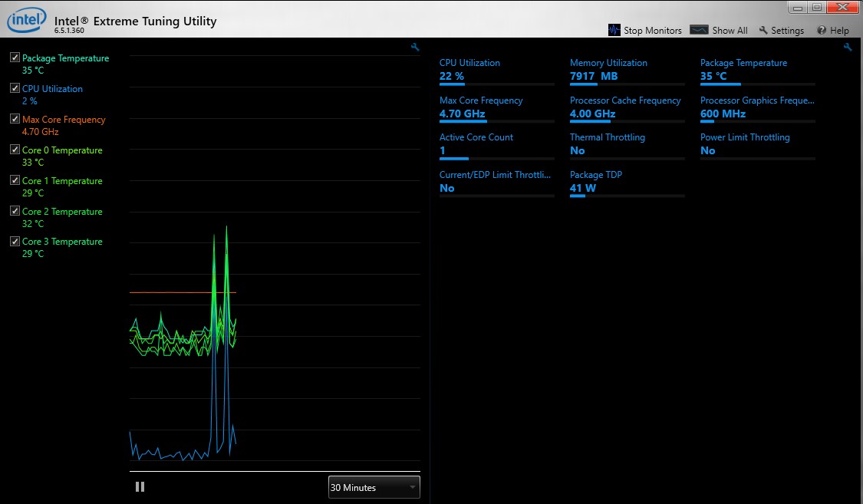Select the CPU Utilization 22 % tile
863x504 pixels.
pyautogui.click(x=496, y=71)
